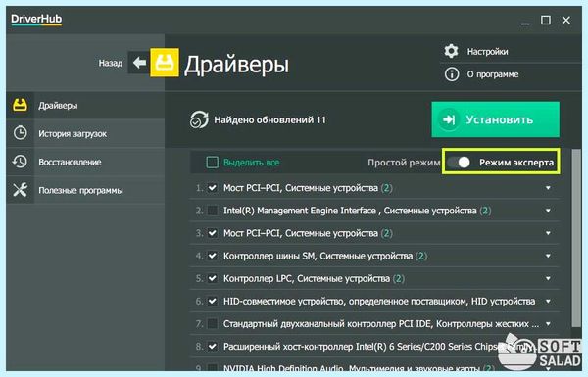Click the Восстановление restore icon
The image size is (588, 377).
coord(20,162)
